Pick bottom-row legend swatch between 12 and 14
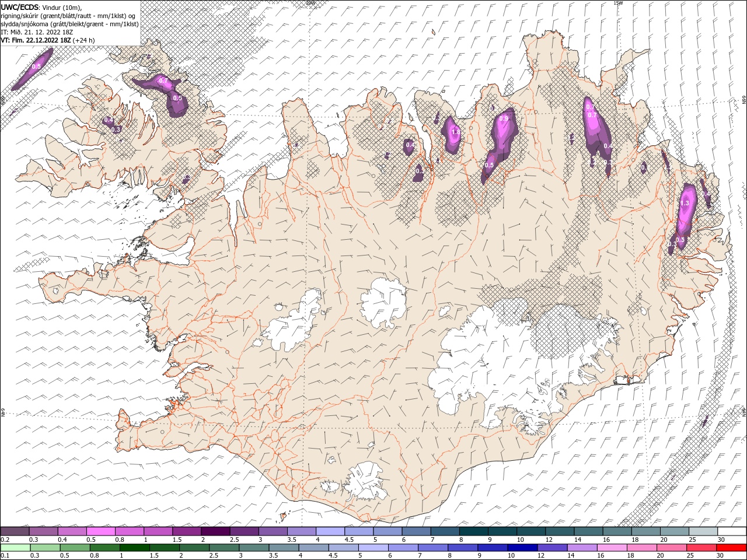This screenshot has height=560, width=747. click(552, 548)
